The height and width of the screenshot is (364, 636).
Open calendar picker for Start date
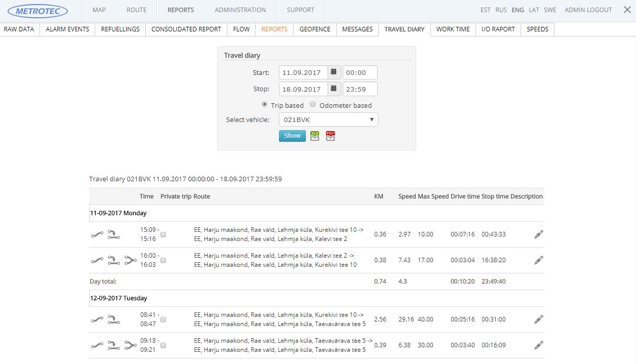tap(333, 72)
